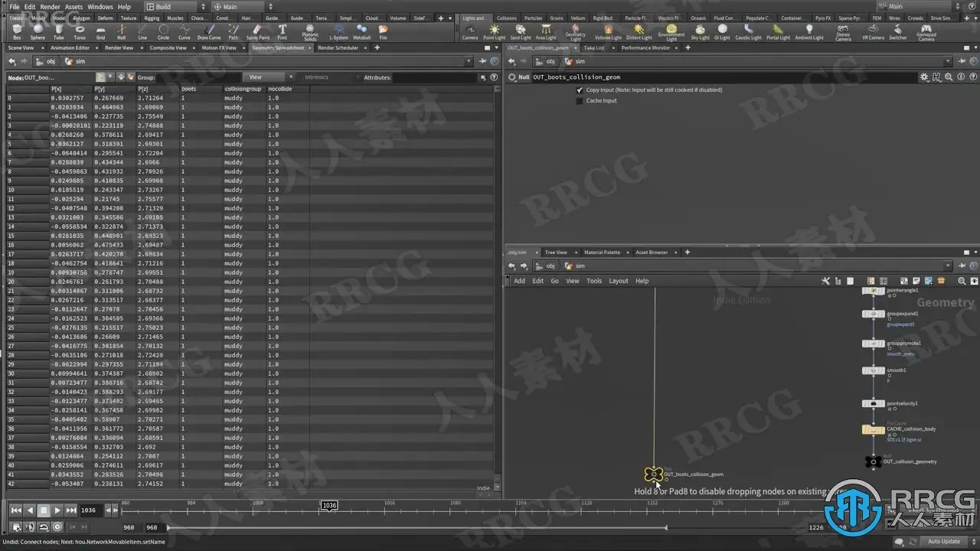980x551 pixels.
Task: Open the Build desktop dropdown
Action: [x=177, y=7]
